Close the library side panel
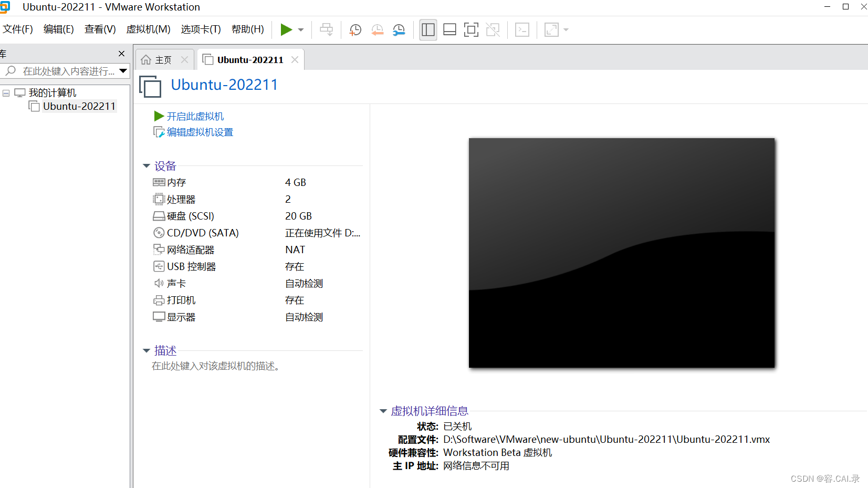Screen dimensions: 868x488 pyautogui.click(x=122, y=54)
